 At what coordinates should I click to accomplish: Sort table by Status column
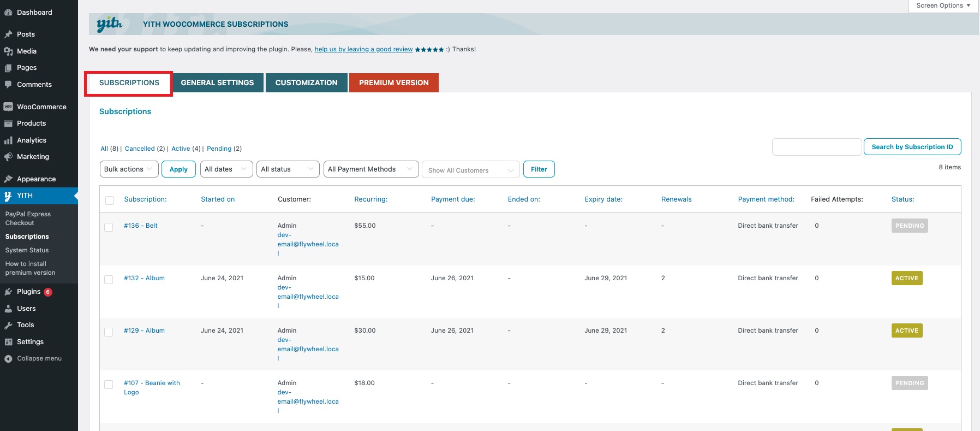pos(903,199)
